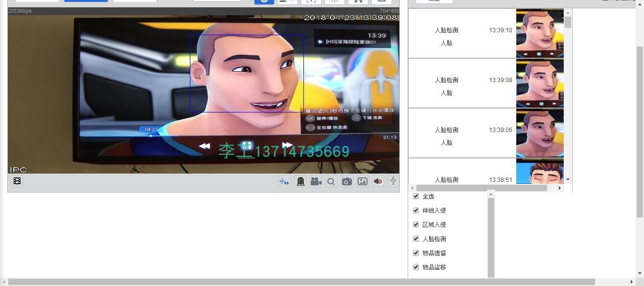Image resolution: width=644 pixels, height=286 pixels.
Task: Enable digital zoom magnifier icon
Action: [x=331, y=181]
